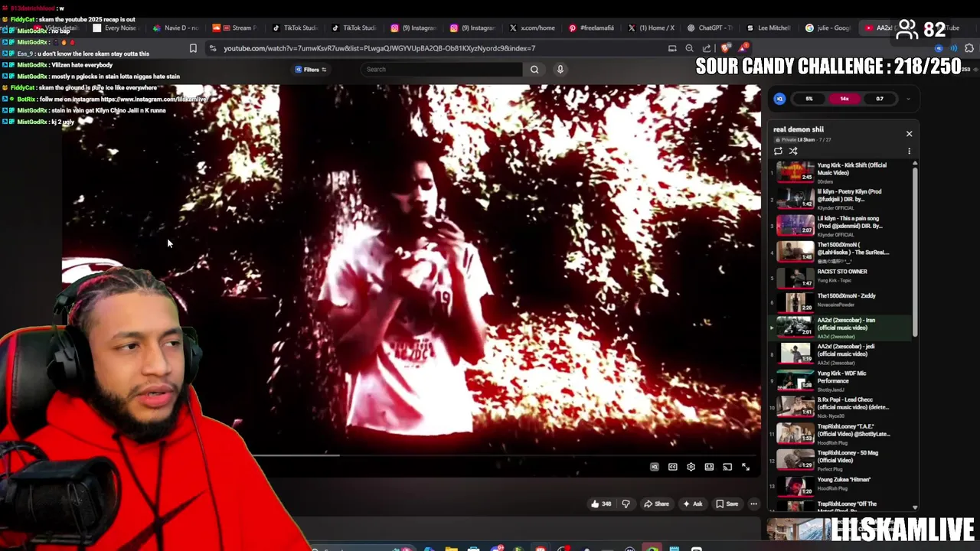Open the Brave Shields lion icon
980x551 pixels.
coord(726,48)
